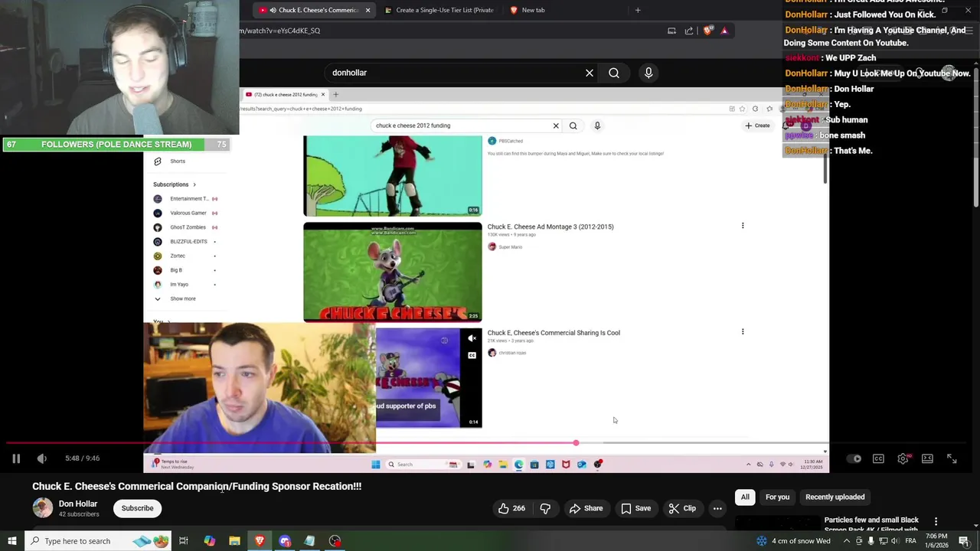Click the red progress bar scrubber
Image resolution: width=980 pixels, height=551 pixels.
(576, 442)
